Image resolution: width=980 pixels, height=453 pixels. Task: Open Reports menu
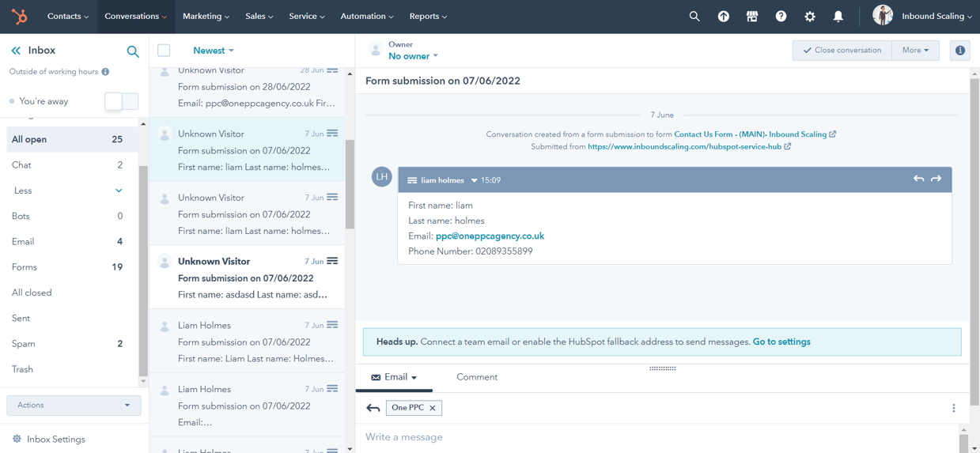coord(428,16)
